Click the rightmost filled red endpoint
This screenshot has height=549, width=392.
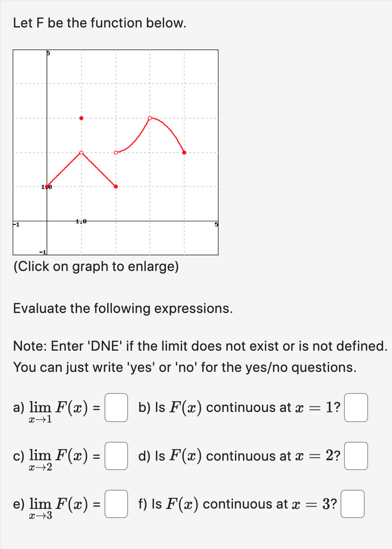tap(183, 152)
